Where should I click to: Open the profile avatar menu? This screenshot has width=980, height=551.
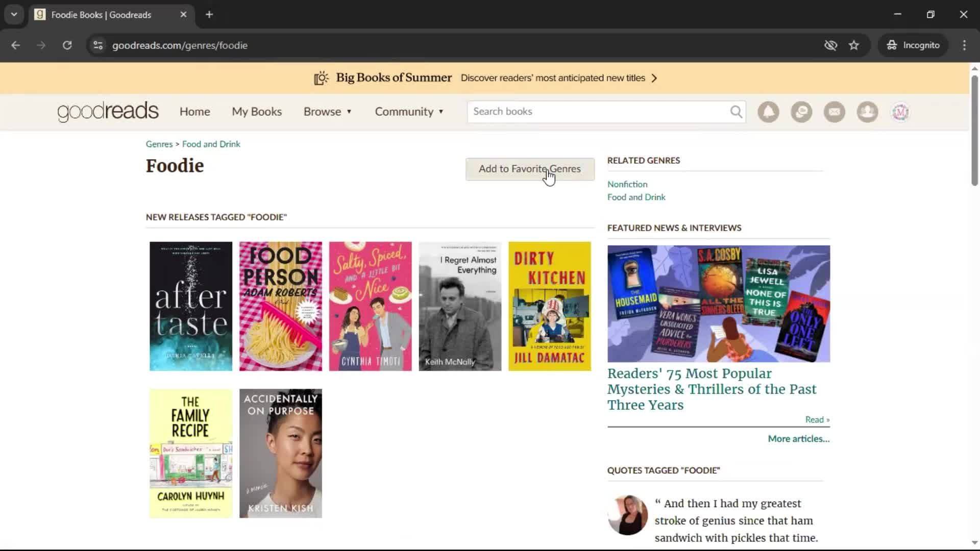click(900, 112)
